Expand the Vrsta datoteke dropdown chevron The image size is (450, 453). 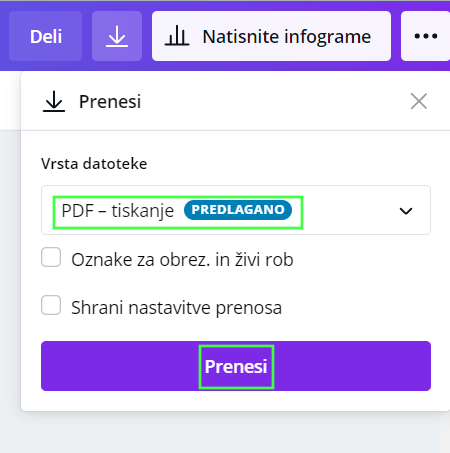coord(406,211)
